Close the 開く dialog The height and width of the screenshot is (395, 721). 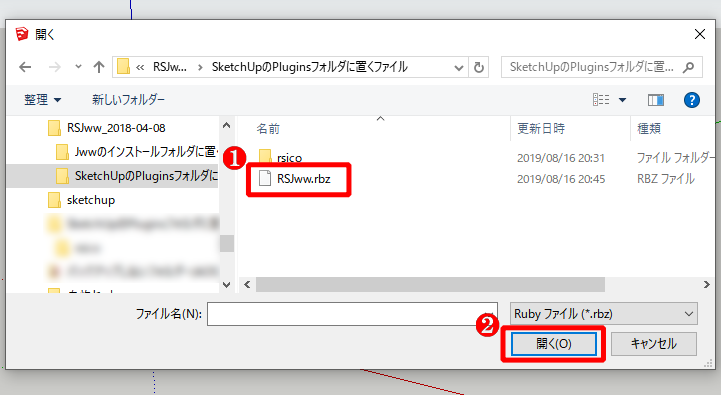coord(700,34)
